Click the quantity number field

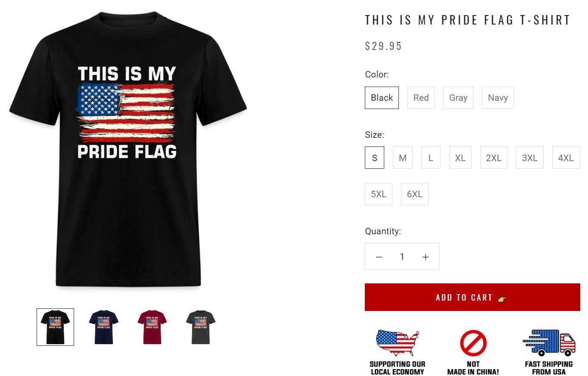pyautogui.click(x=402, y=257)
